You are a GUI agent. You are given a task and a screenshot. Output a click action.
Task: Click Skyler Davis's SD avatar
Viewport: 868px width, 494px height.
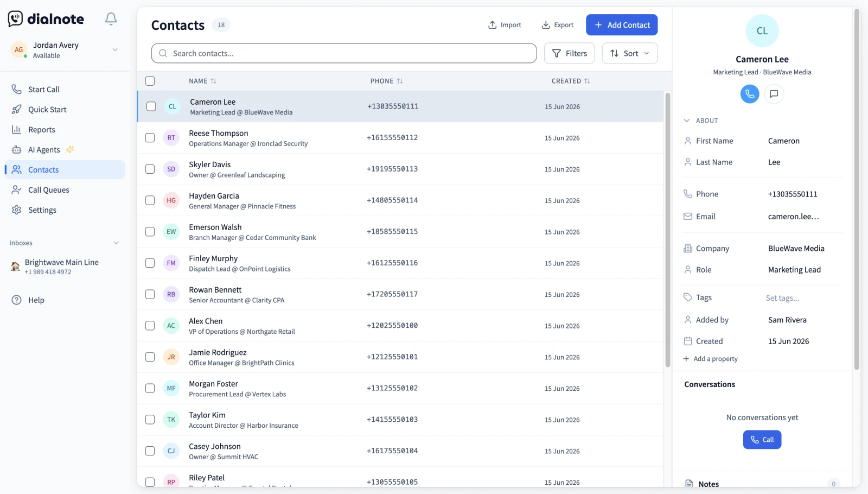point(171,169)
